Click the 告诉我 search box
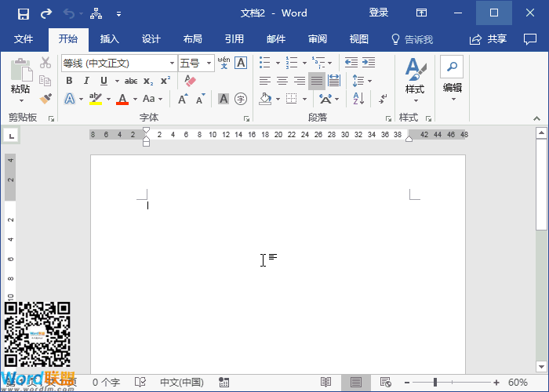This screenshot has height=392, width=549. [412, 39]
